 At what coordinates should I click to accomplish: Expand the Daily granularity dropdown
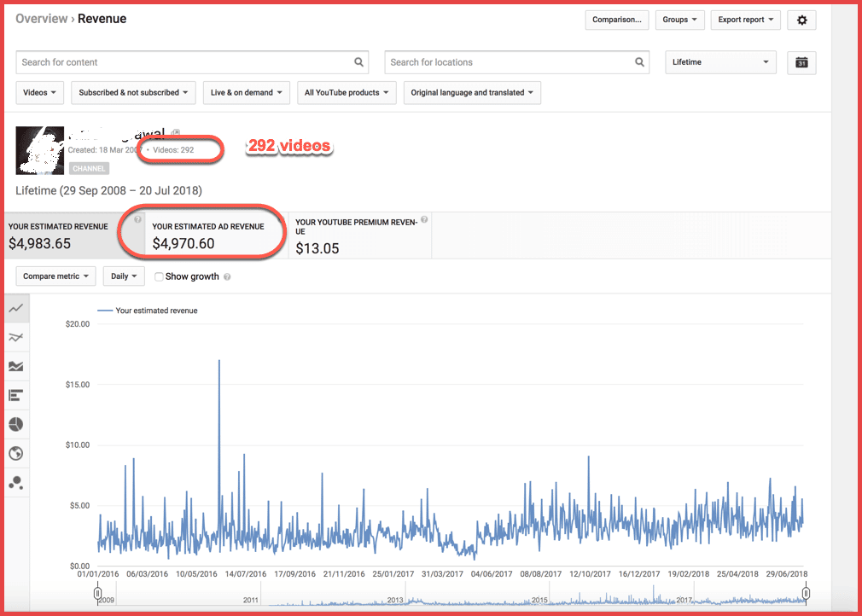(124, 276)
